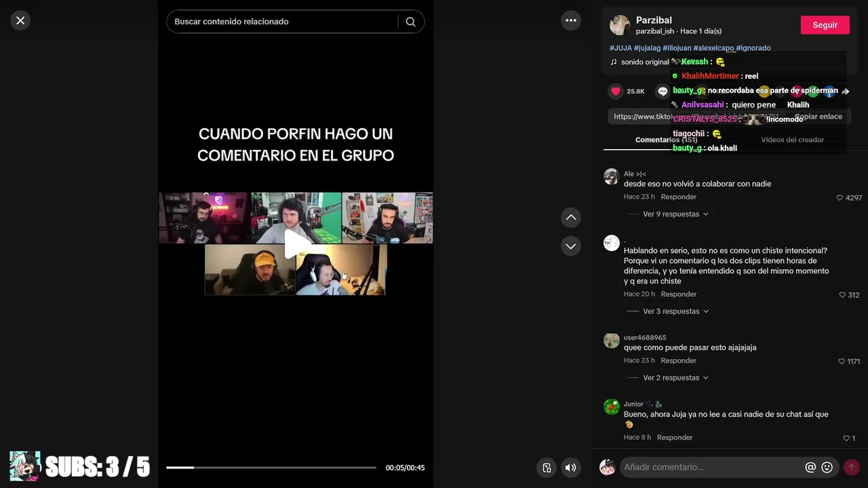Open the #jujalag hashtag

(647, 48)
